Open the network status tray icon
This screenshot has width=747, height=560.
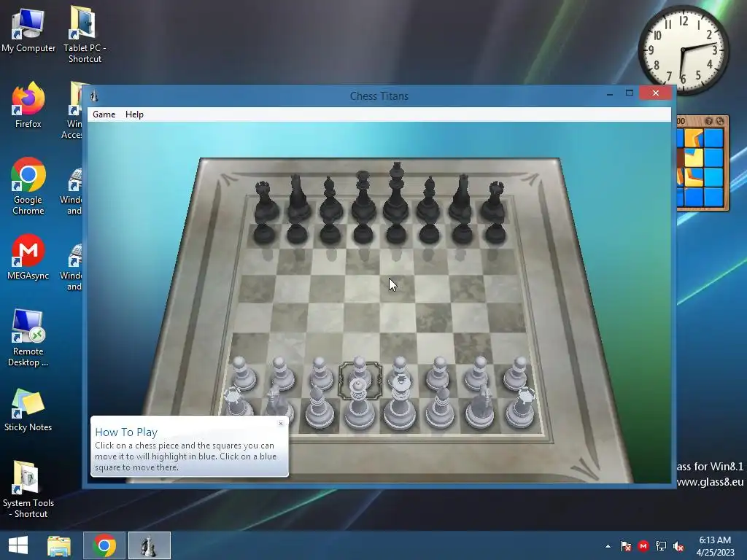tap(661, 546)
